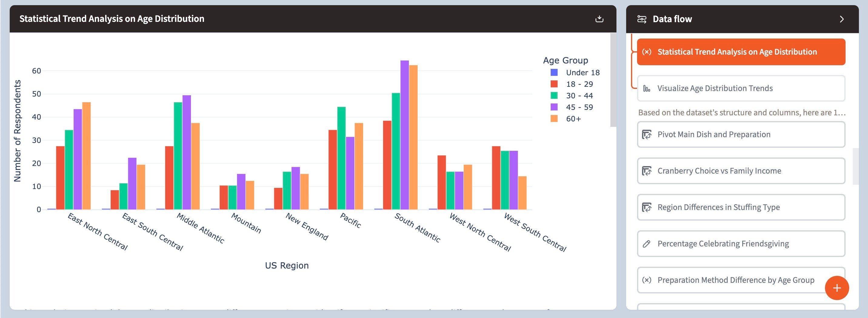The height and width of the screenshot is (318, 868).
Task: Click the red 18 - 29 West South Central bar
Action: coord(496,178)
